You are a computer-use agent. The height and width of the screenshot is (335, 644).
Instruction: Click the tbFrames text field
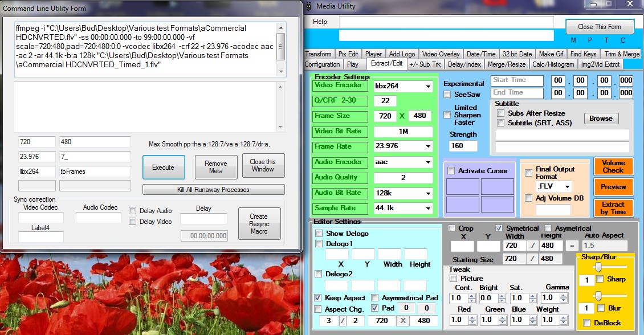[x=95, y=171]
